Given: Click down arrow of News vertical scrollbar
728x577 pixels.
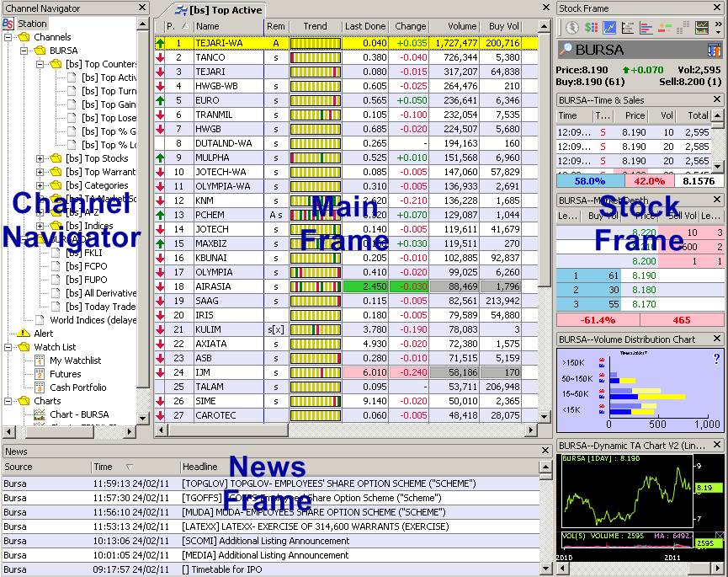Looking at the screenshot, I should point(545,569).
